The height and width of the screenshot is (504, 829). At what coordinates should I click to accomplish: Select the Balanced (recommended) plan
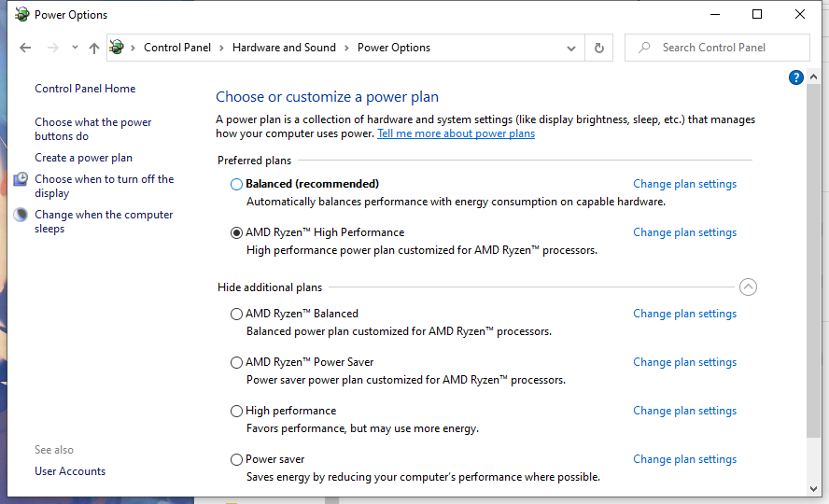[x=237, y=185]
